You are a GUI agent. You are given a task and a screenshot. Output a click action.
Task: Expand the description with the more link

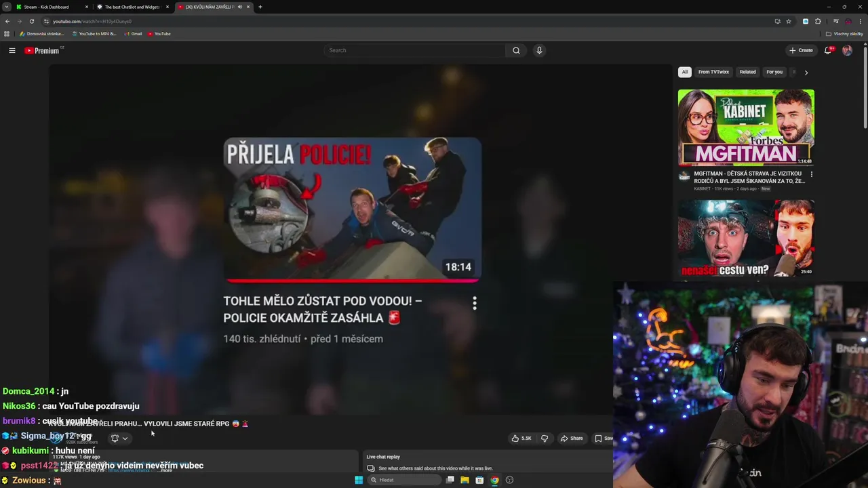(167, 470)
